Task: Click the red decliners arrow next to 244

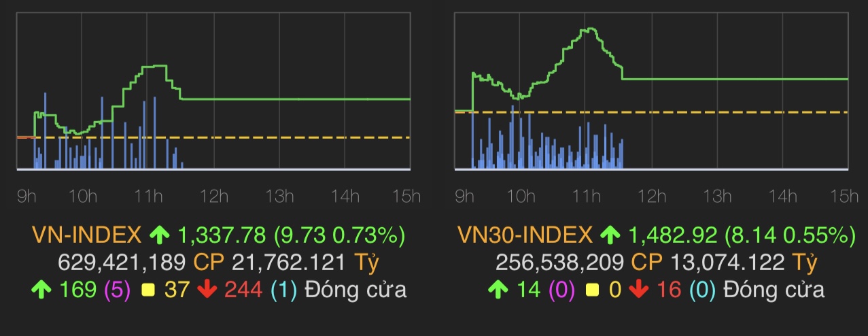Action: [207, 290]
